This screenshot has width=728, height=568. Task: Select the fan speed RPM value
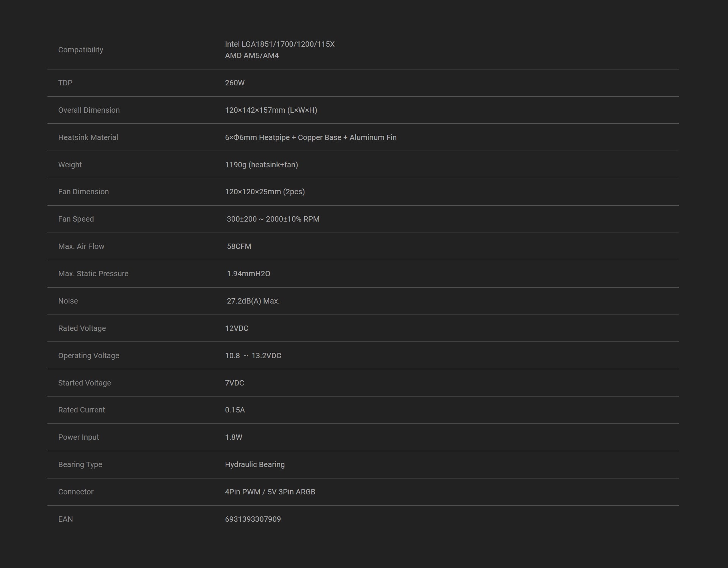[x=273, y=219]
